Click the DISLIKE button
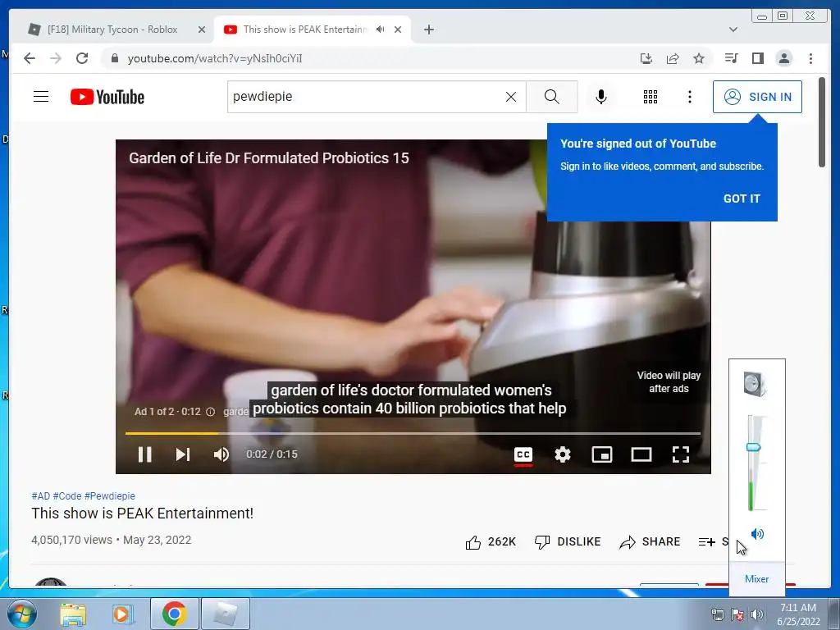This screenshot has height=630, width=840. (568, 542)
